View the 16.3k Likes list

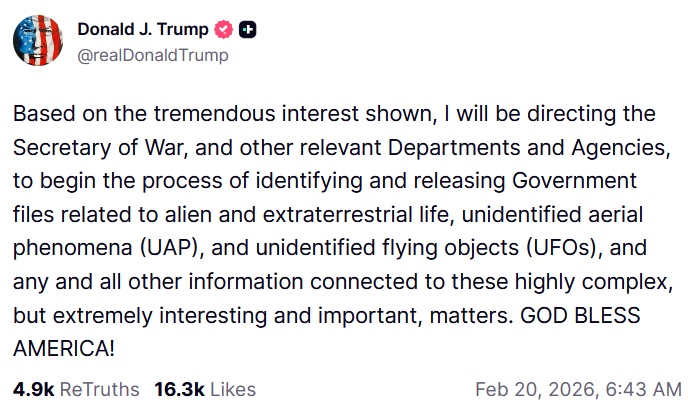(205, 389)
